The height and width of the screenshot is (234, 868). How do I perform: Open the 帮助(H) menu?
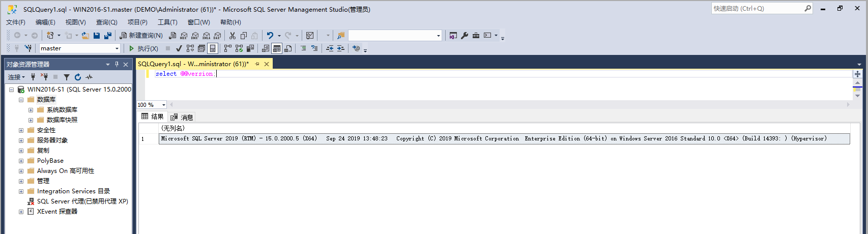[x=230, y=22]
